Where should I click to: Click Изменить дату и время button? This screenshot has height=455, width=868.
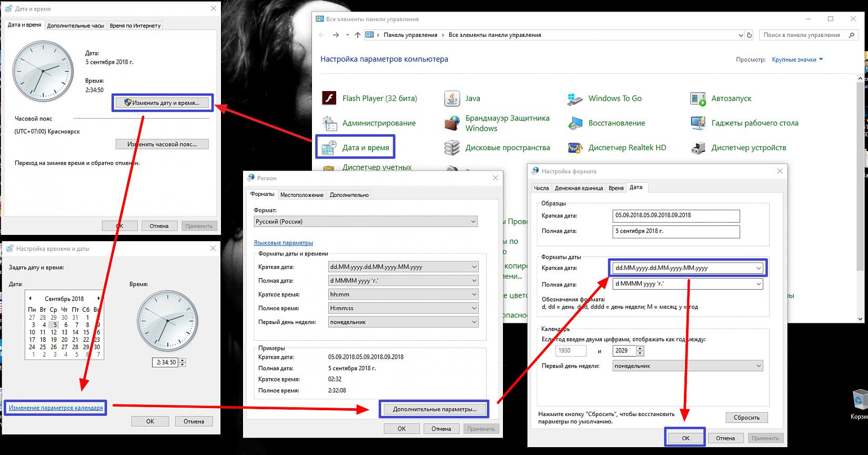[x=163, y=103]
